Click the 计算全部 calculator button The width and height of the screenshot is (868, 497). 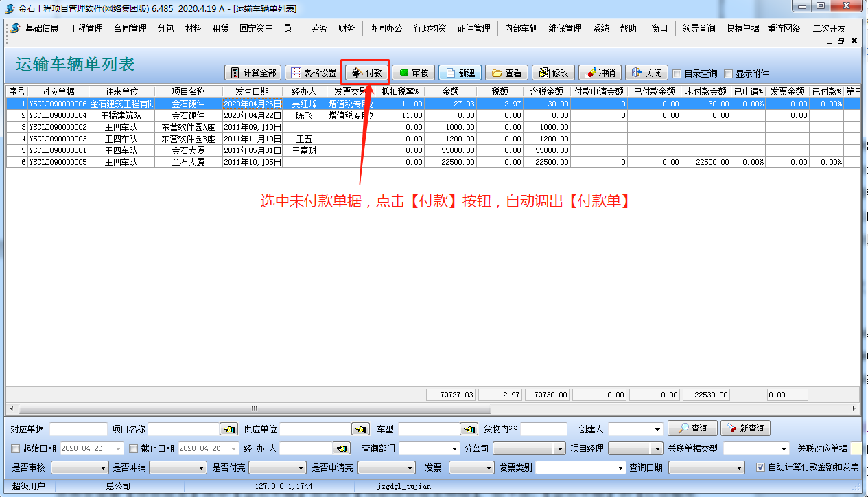(253, 73)
